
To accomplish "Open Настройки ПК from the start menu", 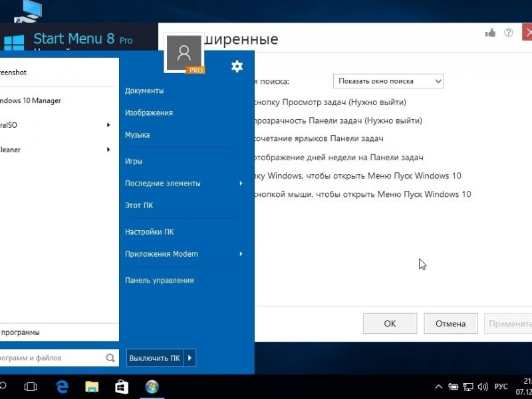I will (x=149, y=231).
